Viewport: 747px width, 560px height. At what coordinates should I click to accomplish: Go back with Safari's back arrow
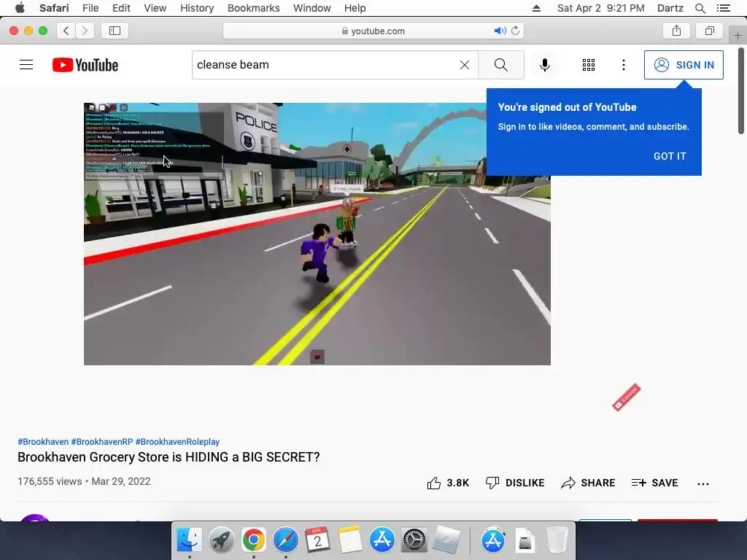click(x=66, y=31)
